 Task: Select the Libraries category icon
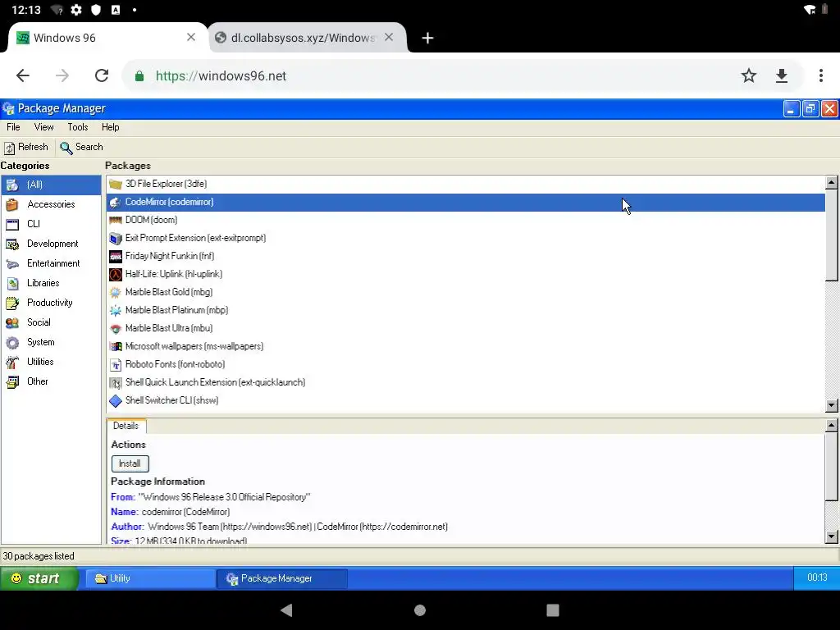click(x=12, y=283)
